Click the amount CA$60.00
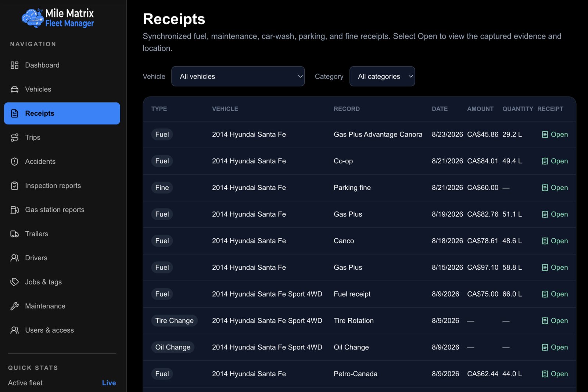Screen dimensions: 588x392 coord(483,188)
